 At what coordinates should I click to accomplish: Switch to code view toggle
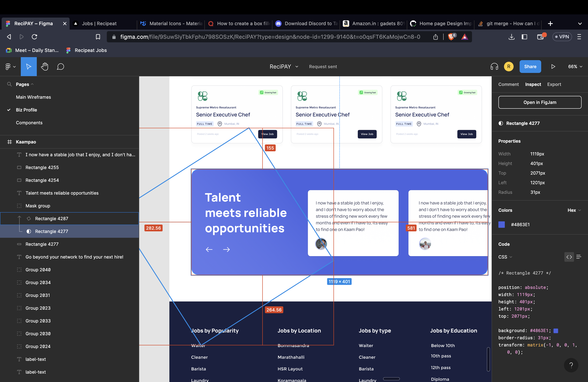[569, 257]
